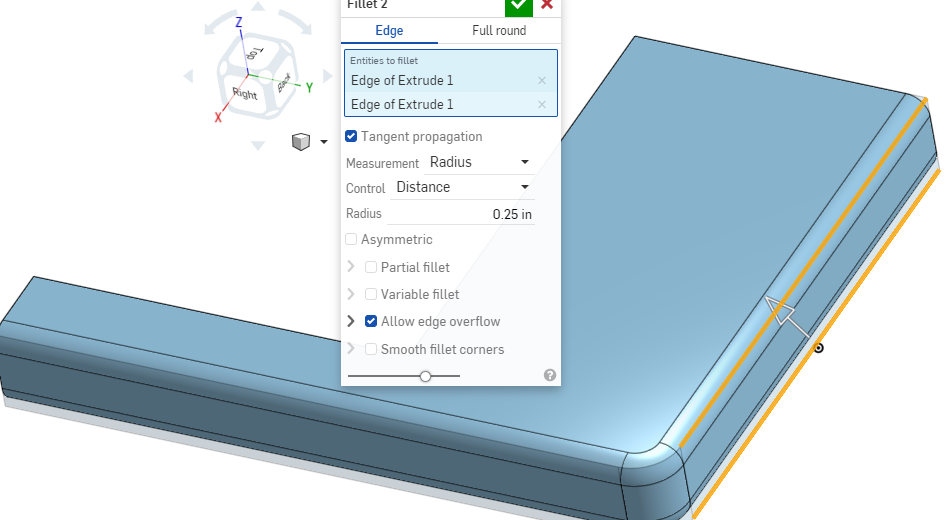Open the Measurement Radius dropdown
Image resolution: width=946 pixels, height=520 pixels.
479,162
